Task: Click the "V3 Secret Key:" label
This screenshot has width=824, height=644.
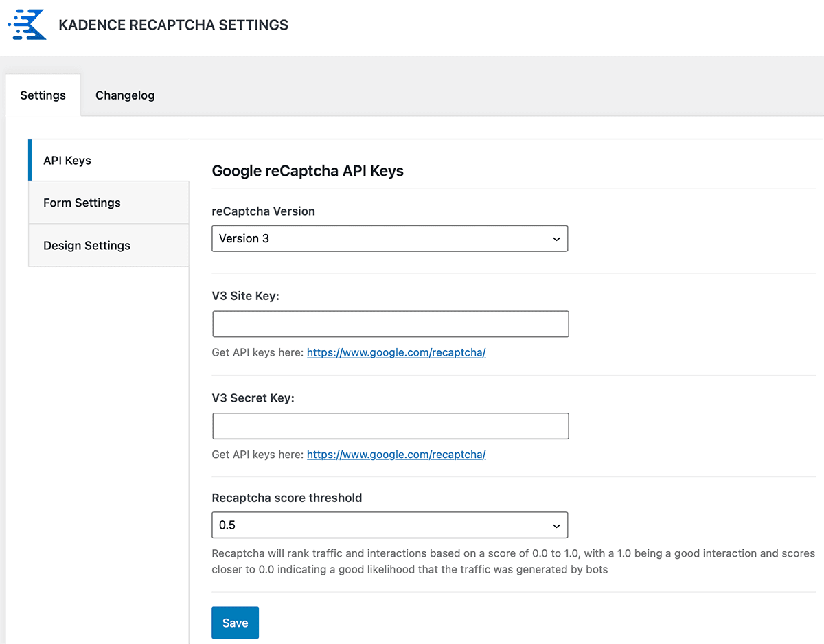Action: point(253,398)
